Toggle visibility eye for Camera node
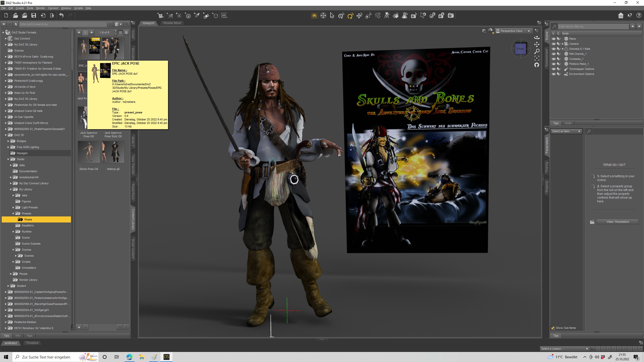Screen dimensions: 644x362 (x=553, y=44)
